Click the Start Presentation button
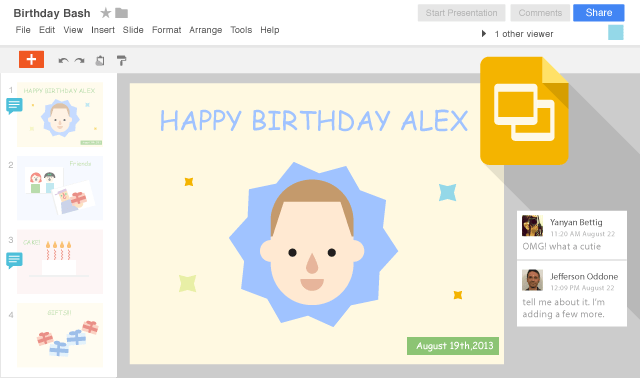This screenshot has height=378, width=640. [461, 13]
